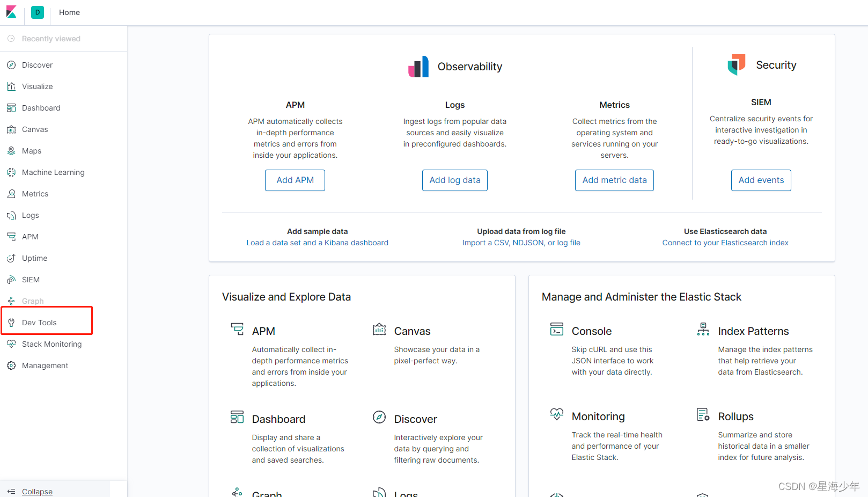Click the Kibana logo icon
The height and width of the screenshot is (497, 868).
coord(11,12)
